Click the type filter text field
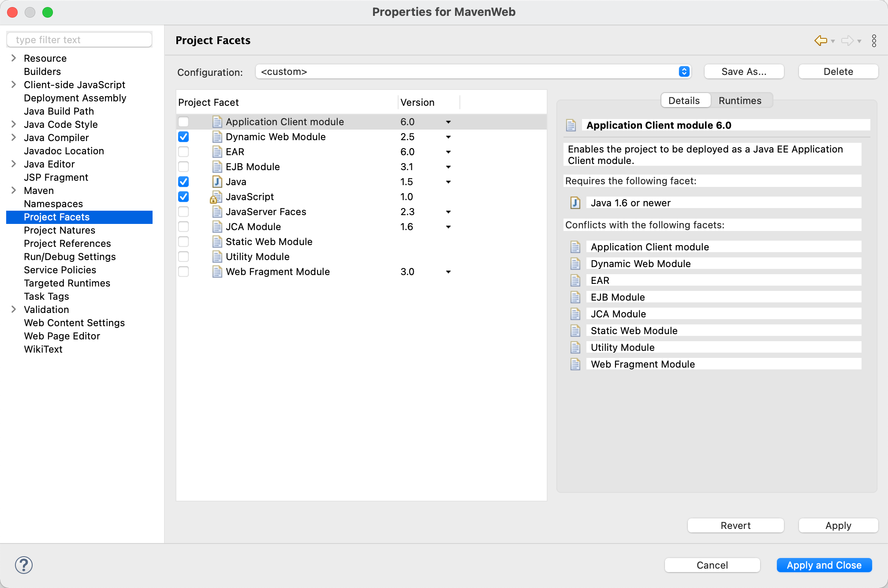The image size is (888, 588). [x=79, y=40]
